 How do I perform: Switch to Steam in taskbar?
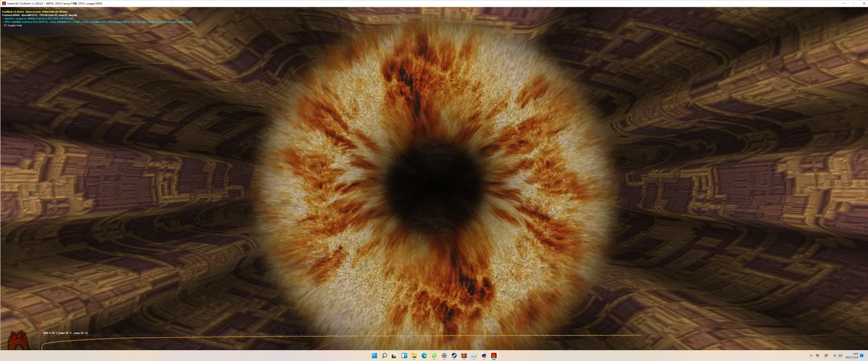click(x=454, y=356)
